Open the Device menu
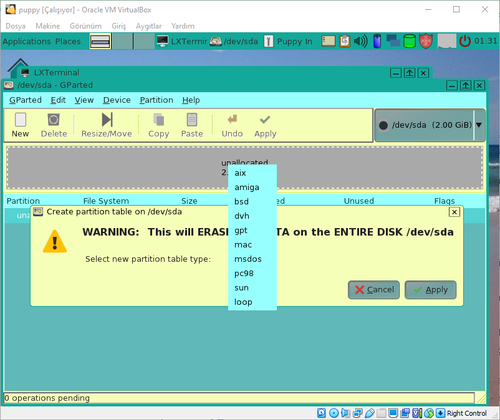Viewport: 500px width, 420px height. pos(117,100)
